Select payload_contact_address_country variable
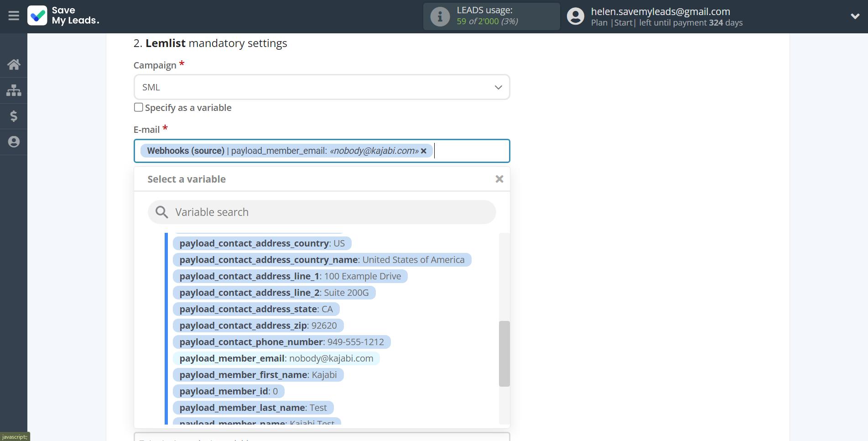Screen dimensions: 868x441 coord(262,243)
